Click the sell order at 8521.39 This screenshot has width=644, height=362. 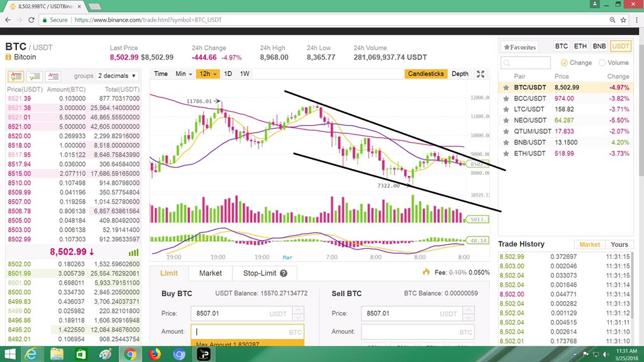coord(73,99)
